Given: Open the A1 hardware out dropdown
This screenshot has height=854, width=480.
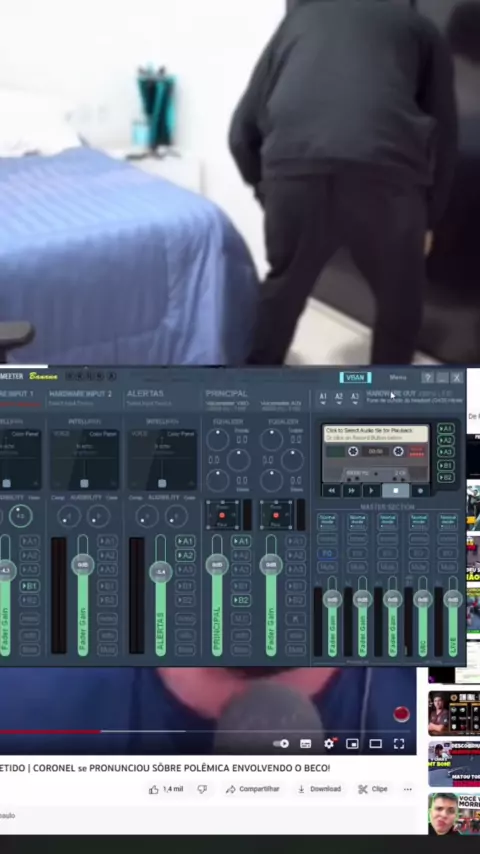Looking at the screenshot, I should point(323,398).
